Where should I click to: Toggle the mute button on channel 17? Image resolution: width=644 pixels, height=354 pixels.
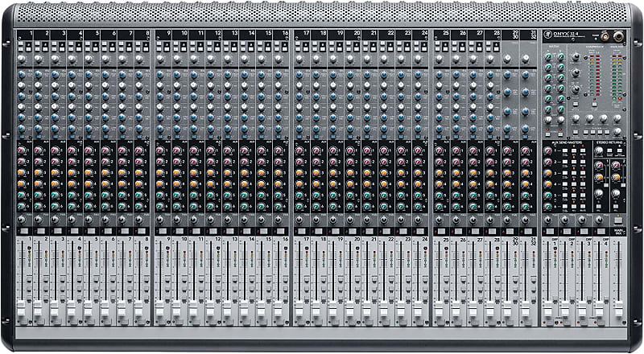tap(303, 231)
